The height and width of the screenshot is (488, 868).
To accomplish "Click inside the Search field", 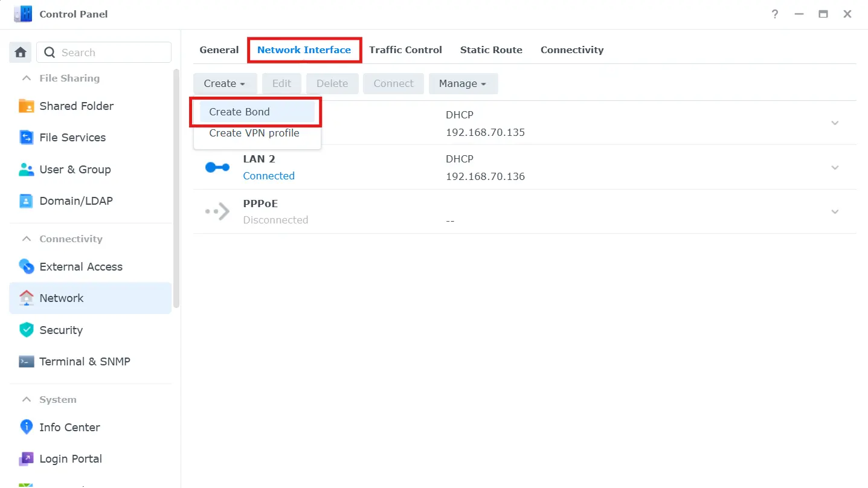I will click(103, 52).
